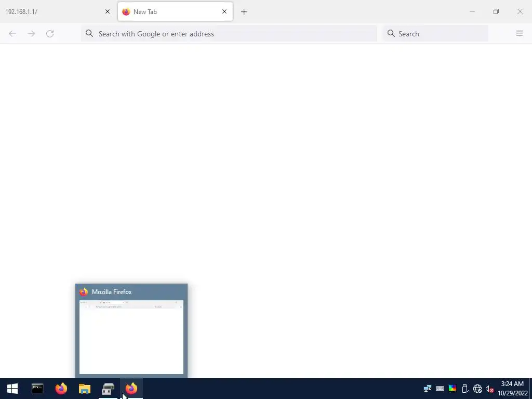Focus the Search box on the right
This screenshot has height=399, width=532.
point(436,34)
